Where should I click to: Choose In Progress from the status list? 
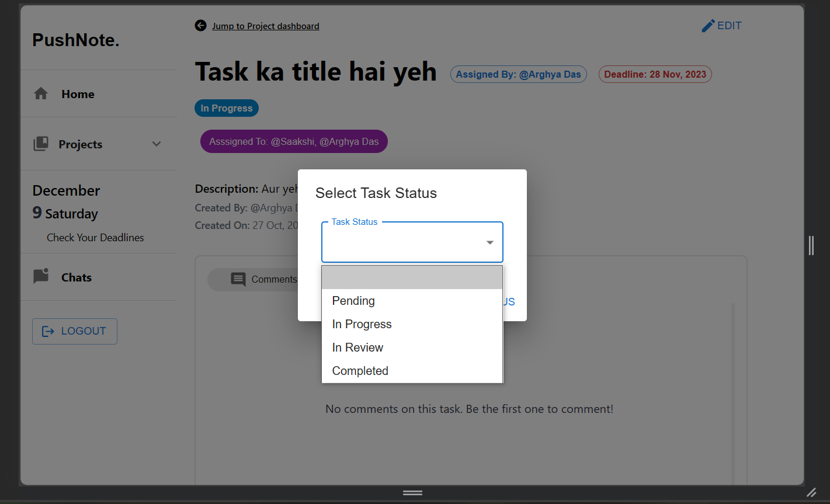point(362,324)
